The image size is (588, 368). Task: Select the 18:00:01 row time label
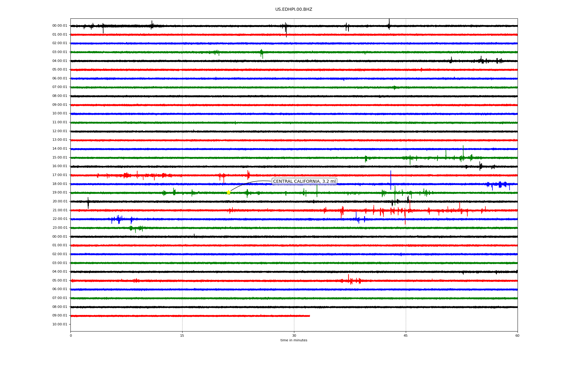[x=60, y=184]
